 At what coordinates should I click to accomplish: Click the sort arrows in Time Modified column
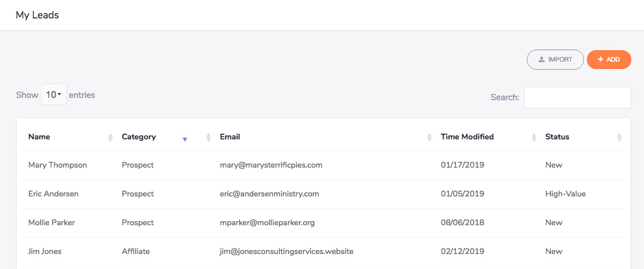point(534,137)
